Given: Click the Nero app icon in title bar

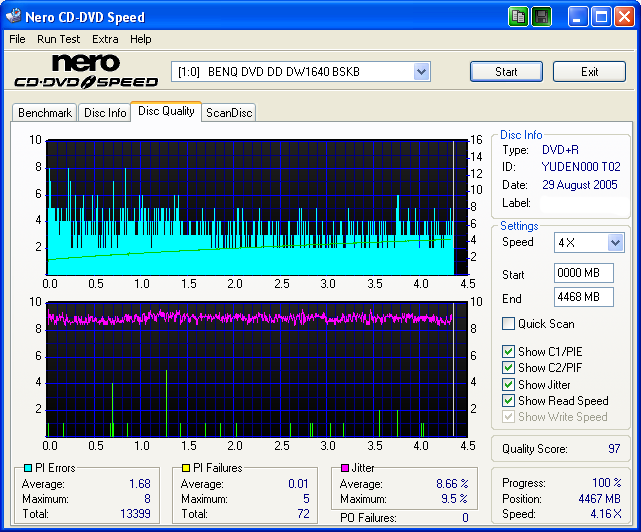Looking at the screenshot, I should click(14, 17).
